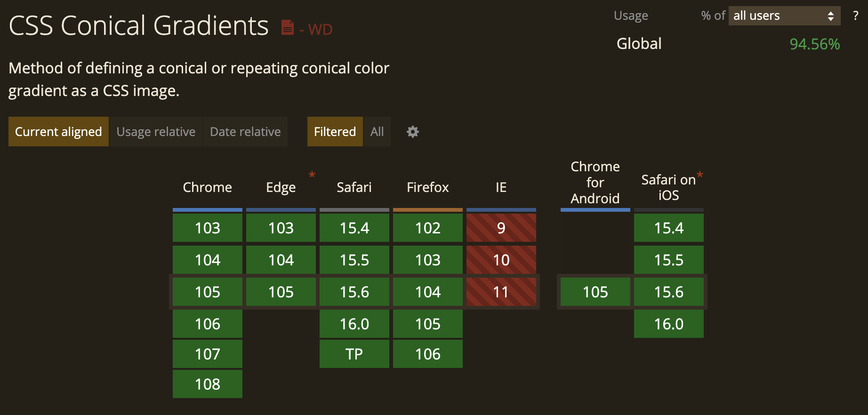Screen dimensions: 868x415
Task: Click Safari on iOS 16.0 cell
Action: point(669,324)
